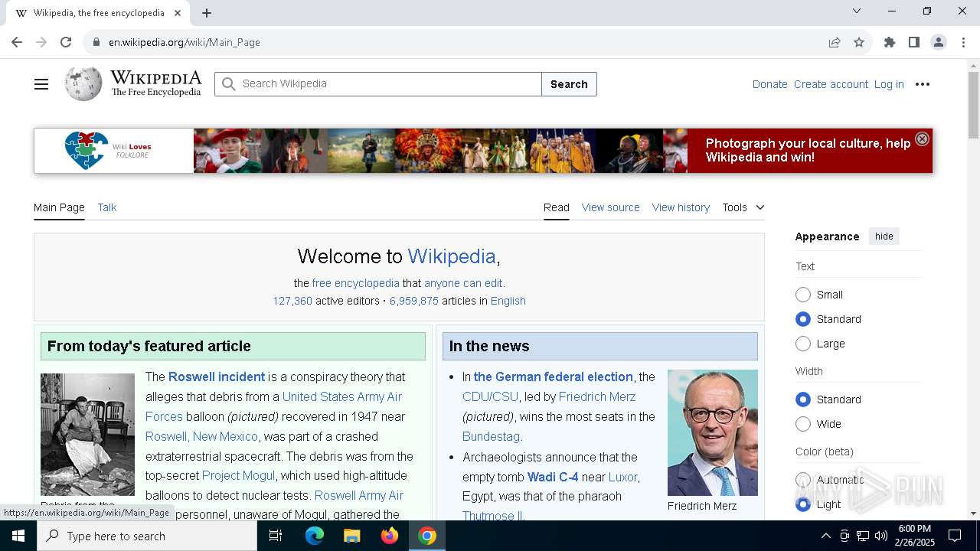
Task: Focus the Search Wikipedia input field
Action: point(378,84)
